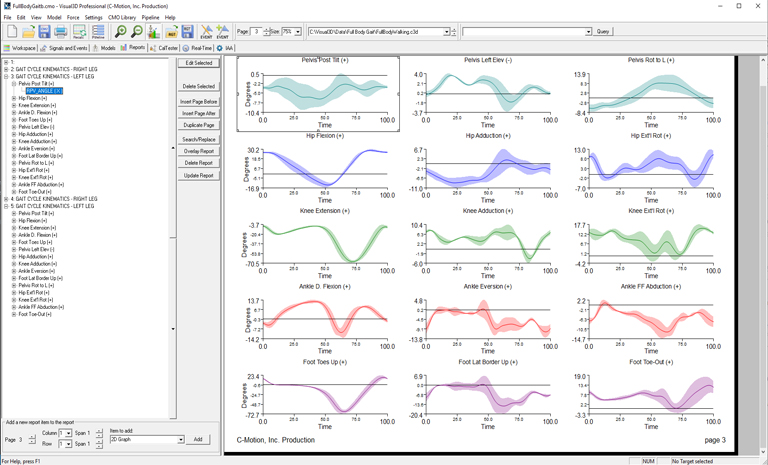Click the toolbar Page number input field
Screen dimensions: 768x465
[x=257, y=32]
